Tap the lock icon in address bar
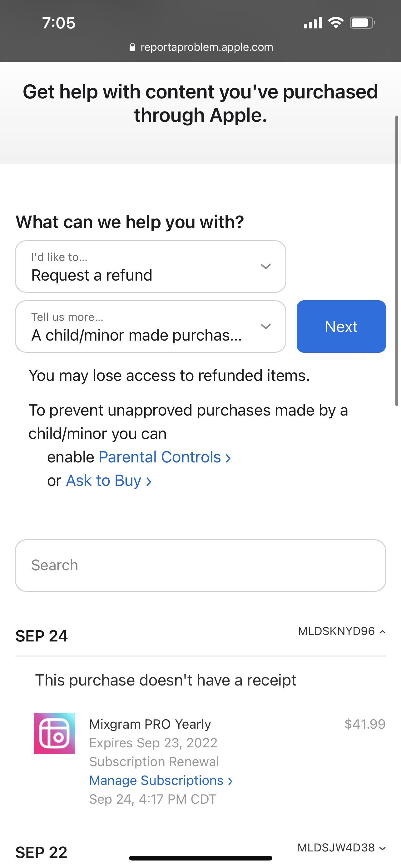Viewport: 401px width, 868px height. click(132, 47)
